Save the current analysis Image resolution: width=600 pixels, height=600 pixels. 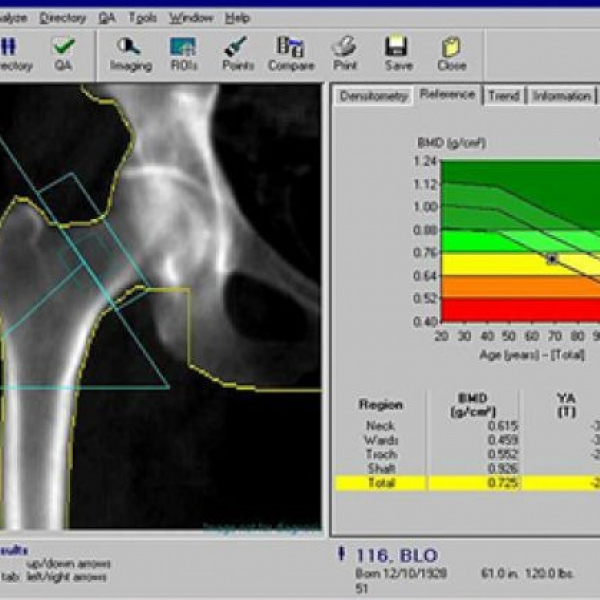397,53
